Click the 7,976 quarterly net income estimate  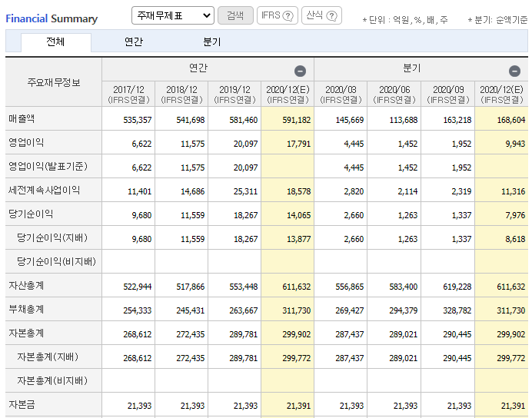(515, 215)
